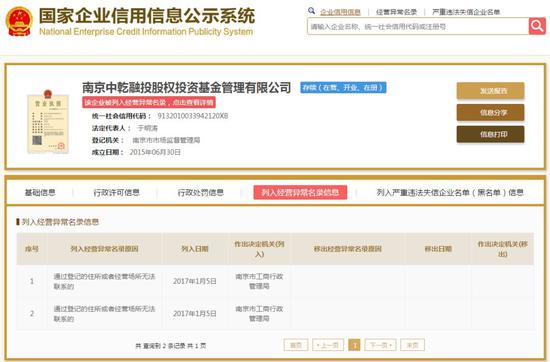Click the site title 国家企业信用信息公示系统
This screenshot has height=362, width=550.
pyautogui.click(x=147, y=15)
